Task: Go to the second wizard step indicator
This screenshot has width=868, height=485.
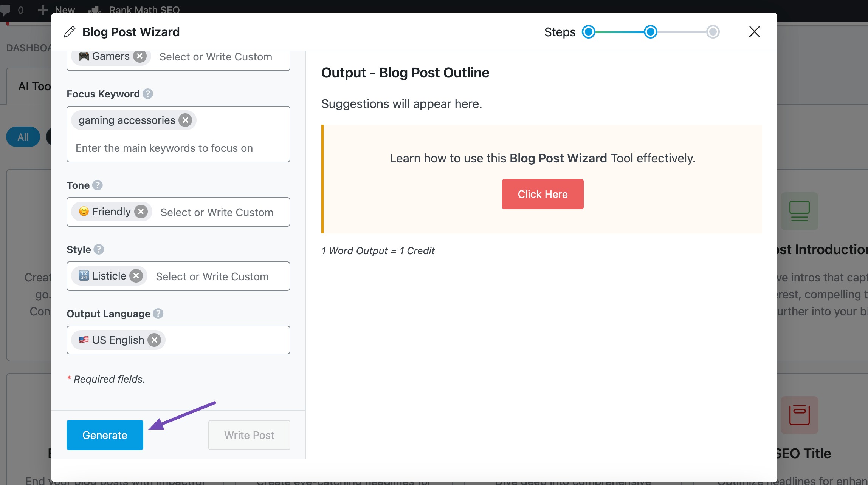Action: click(x=651, y=32)
